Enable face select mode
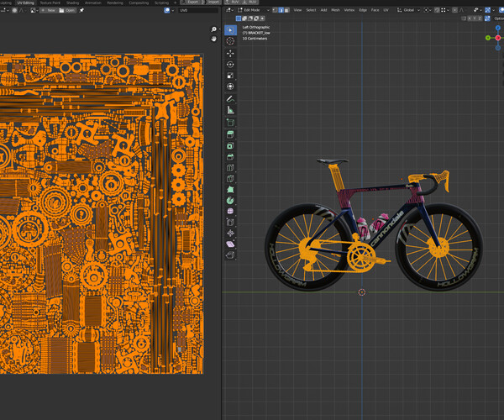The width and height of the screenshot is (504, 420). (x=286, y=10)
